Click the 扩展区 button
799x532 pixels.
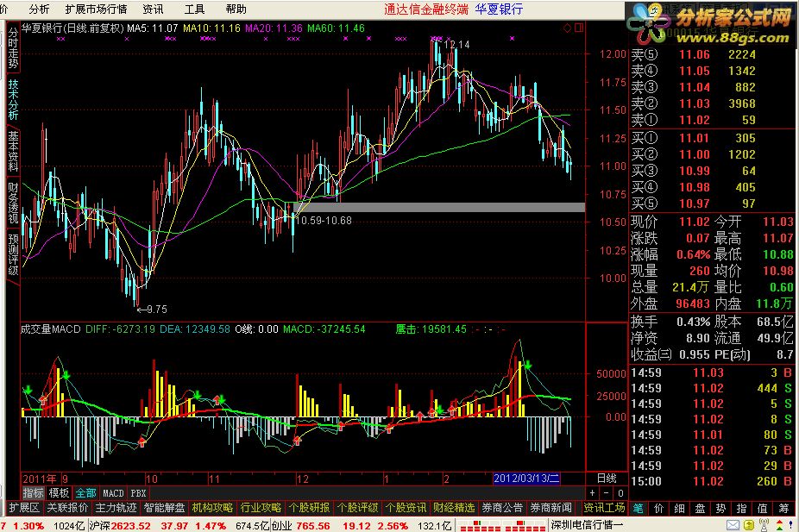24,508
